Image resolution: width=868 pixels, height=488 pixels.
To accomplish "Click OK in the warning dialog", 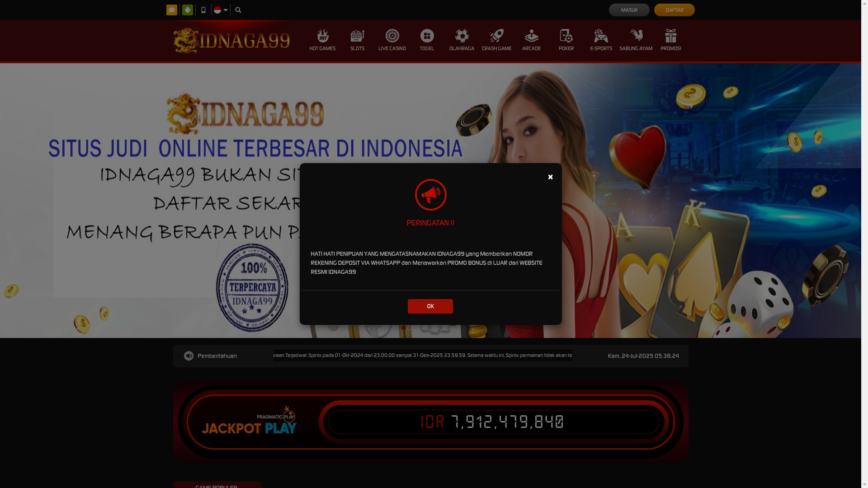I will click(430, 306).
